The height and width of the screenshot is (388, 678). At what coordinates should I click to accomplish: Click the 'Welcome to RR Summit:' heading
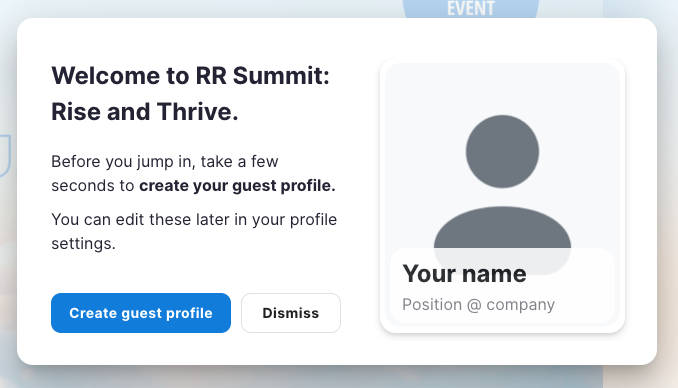[190, 76]
